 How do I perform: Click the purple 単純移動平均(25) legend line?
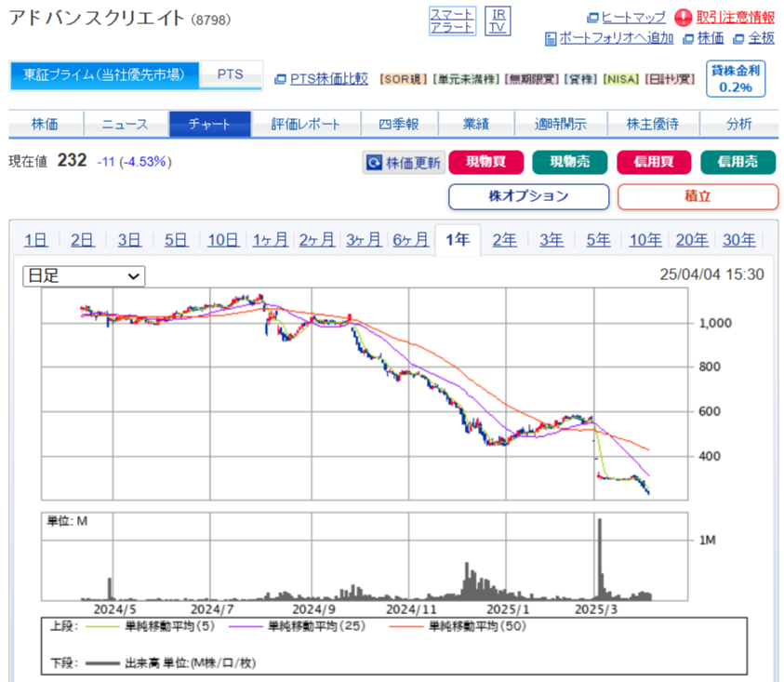coord(246,626)
